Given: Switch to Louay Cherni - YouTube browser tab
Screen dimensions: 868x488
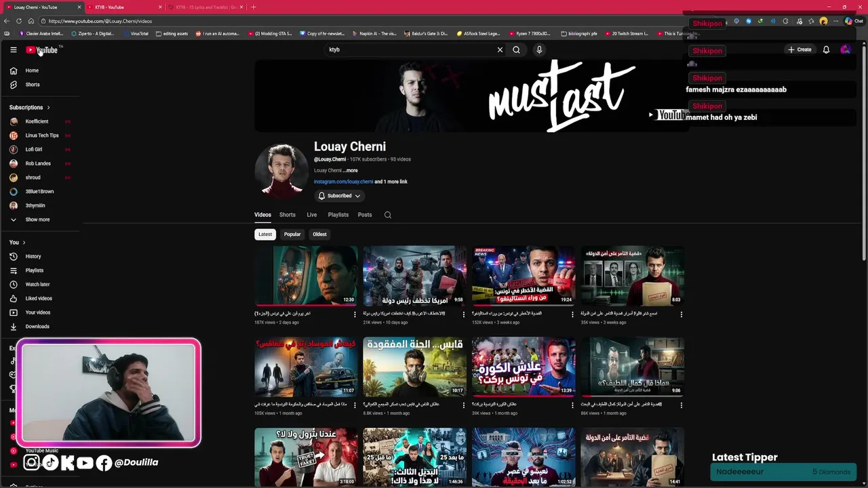Looking at the screenshot, I should coord(44,7).
